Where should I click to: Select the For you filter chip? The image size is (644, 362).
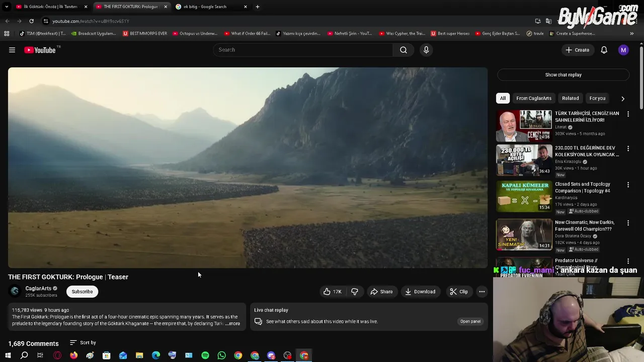(x=597, y=98)
